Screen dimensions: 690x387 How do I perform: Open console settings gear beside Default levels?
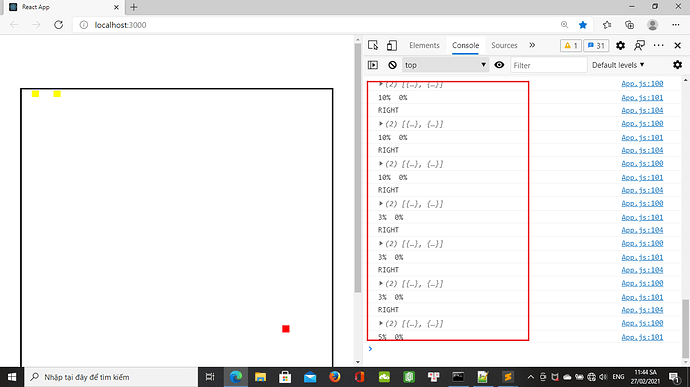click(678, 65)
